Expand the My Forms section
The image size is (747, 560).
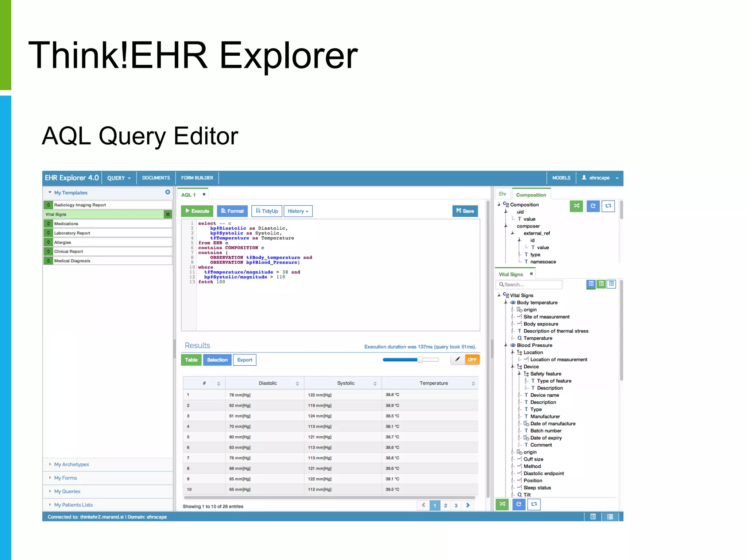(x=50, y=478)
